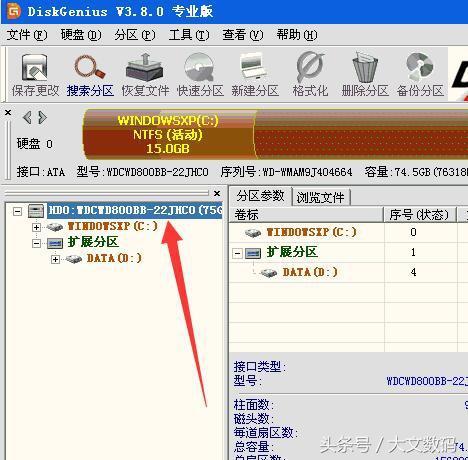Collapse 扩展分区 row in partition table
The image size is (468, 460).
(237, 253)
